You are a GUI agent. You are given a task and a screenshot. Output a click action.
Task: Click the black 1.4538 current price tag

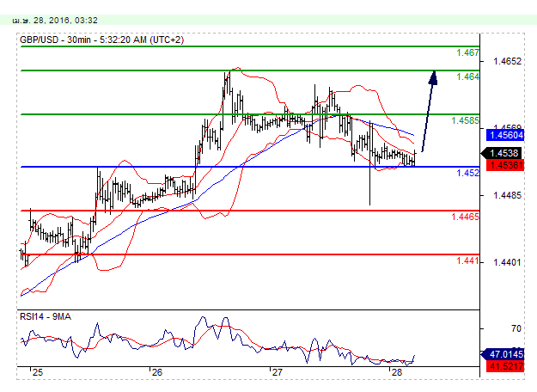501,154
